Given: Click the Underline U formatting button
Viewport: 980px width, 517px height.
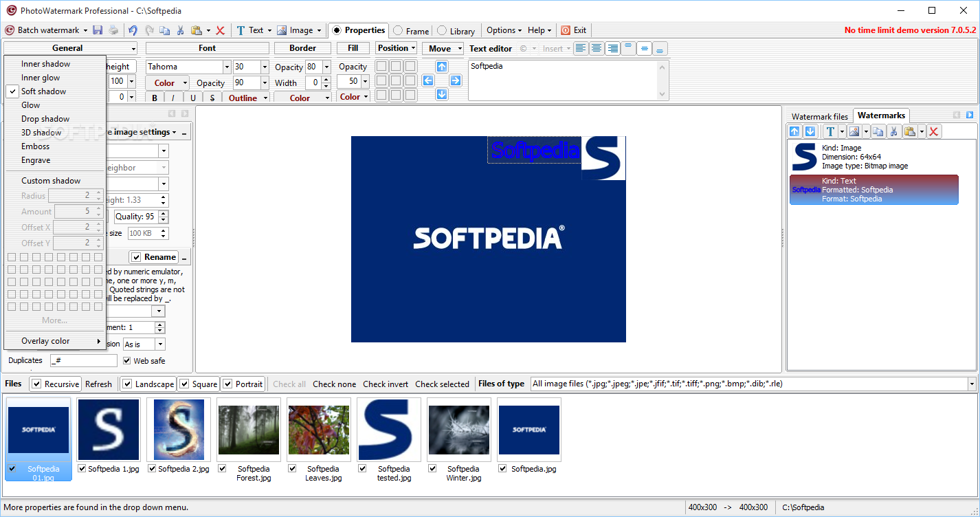Looking at the screenshot, I should coord(192,98).
